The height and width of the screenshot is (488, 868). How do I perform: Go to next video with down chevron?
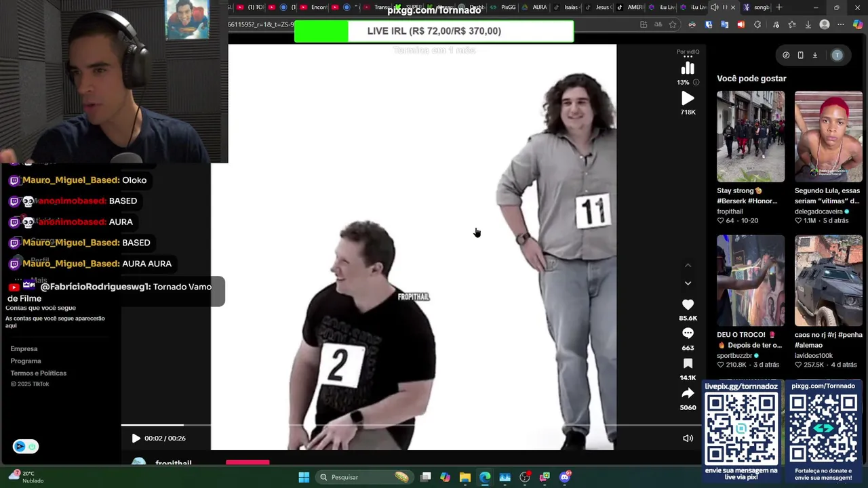click(x=688, y=283)
